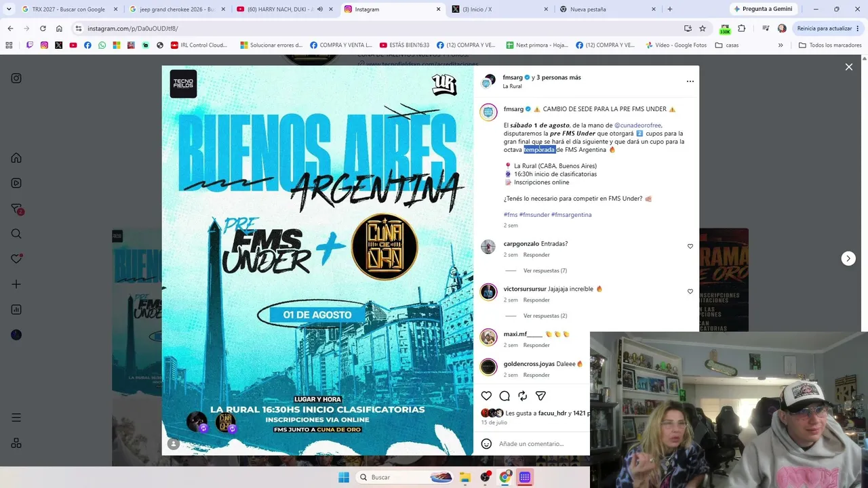
Task: Open your profile avatar in the sidebar
Action: click(x=16, y=335)
